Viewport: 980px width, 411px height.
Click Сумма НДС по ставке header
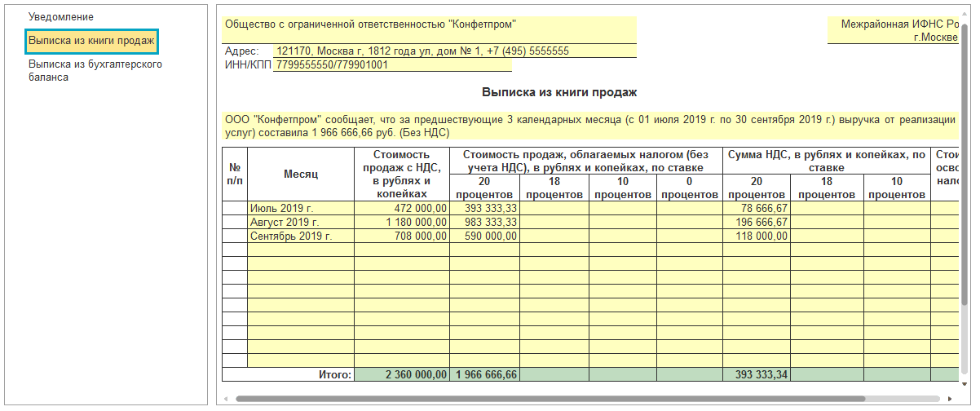[x=827, y=161]
